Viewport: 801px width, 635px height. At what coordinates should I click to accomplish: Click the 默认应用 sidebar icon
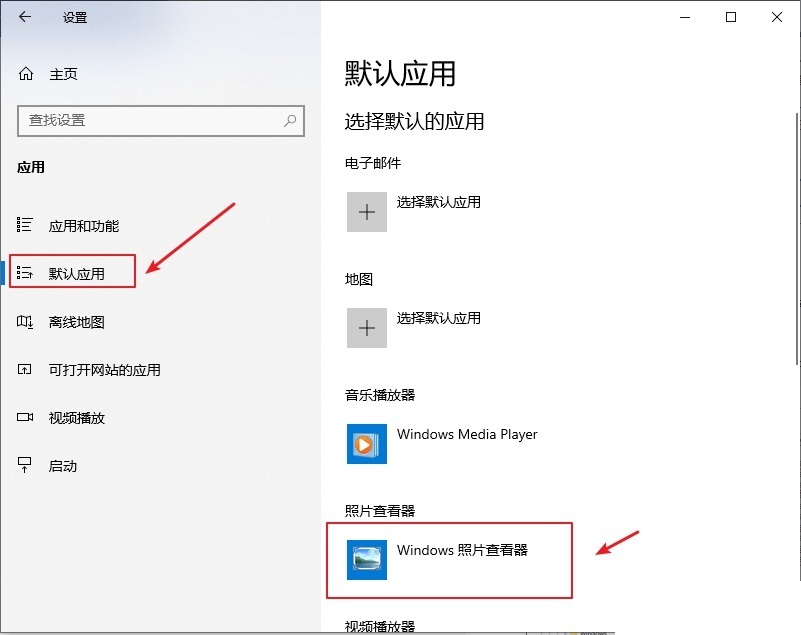[x=25, y=273]
